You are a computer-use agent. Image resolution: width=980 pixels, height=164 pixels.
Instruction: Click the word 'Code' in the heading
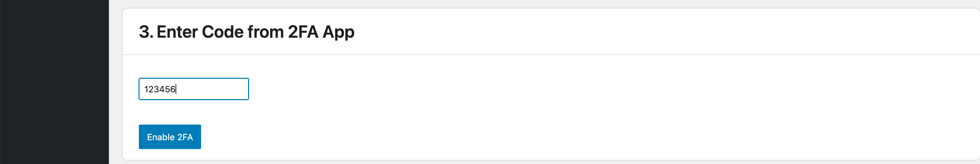[223, 32]
